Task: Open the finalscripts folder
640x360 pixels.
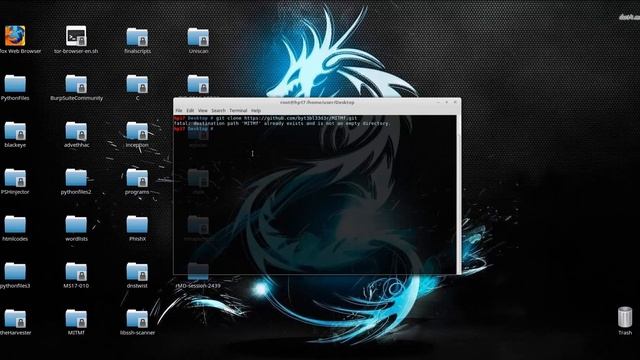Action: (137, 37)
